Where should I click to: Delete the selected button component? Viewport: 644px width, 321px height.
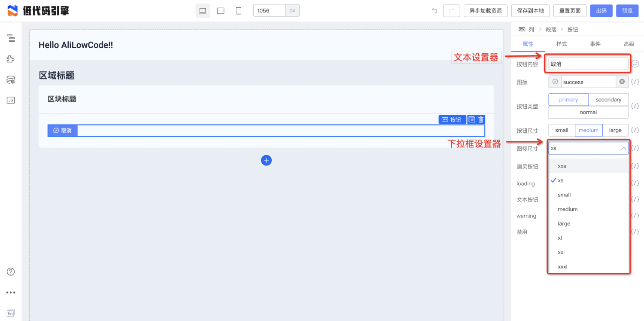coord(481,119)
